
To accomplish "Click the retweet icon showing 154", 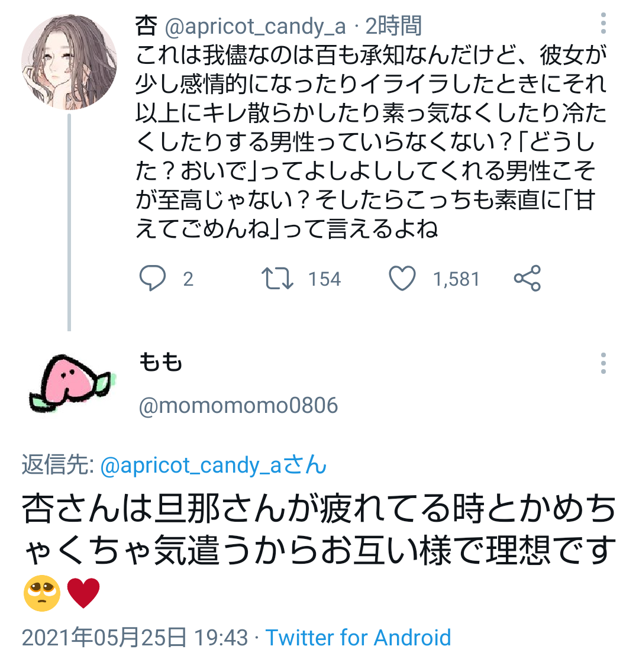I will (x=276, y=278).
